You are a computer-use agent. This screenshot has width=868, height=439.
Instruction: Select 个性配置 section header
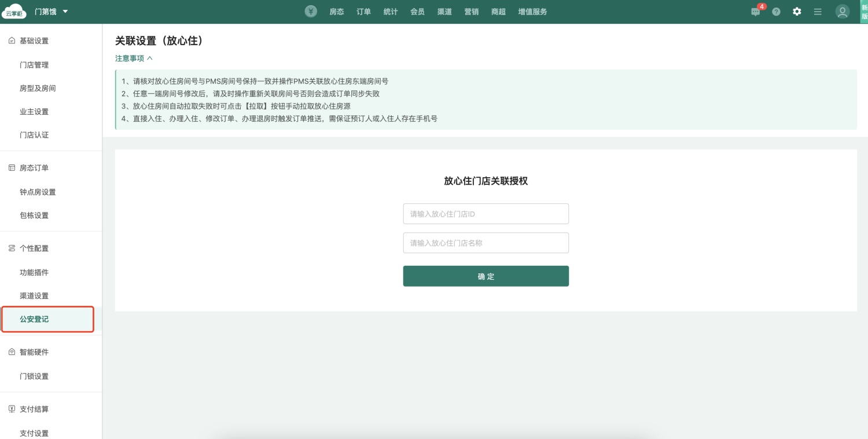tap(34, 248)
